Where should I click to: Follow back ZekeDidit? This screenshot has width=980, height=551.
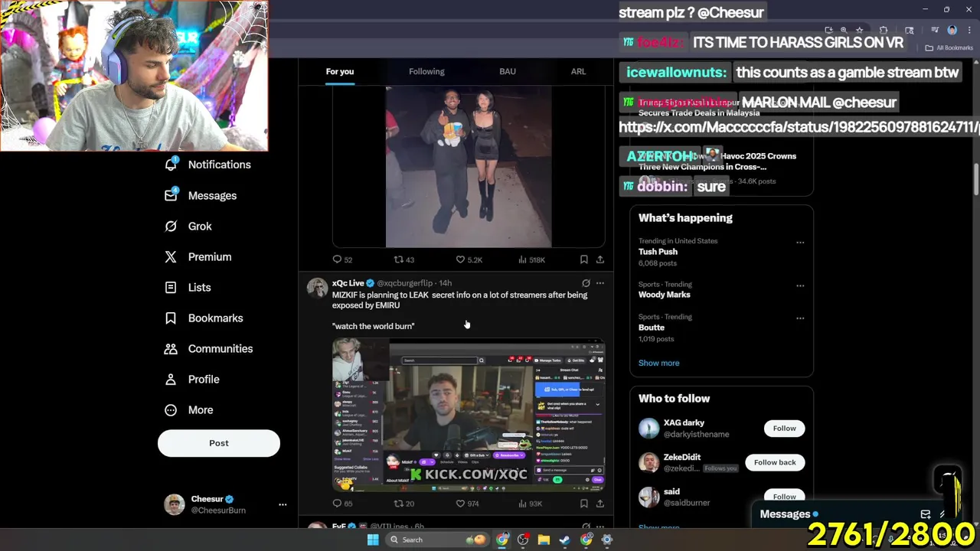click(x=775, y=462)
